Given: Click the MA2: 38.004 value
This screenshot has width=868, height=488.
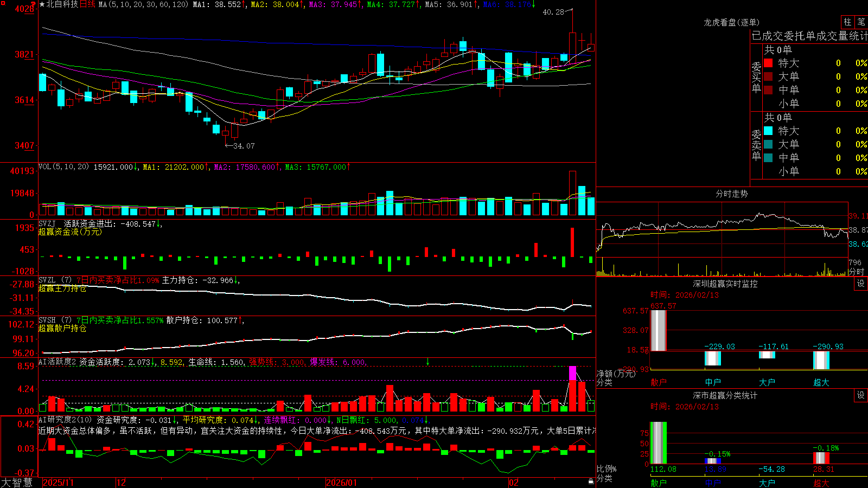Looking at the screenshot, I should pos(275,4).
